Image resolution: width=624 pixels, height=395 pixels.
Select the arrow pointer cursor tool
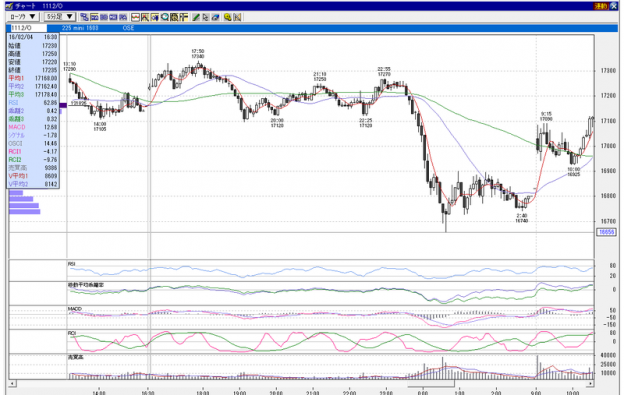pyautogui.click(x=206, y=17)
